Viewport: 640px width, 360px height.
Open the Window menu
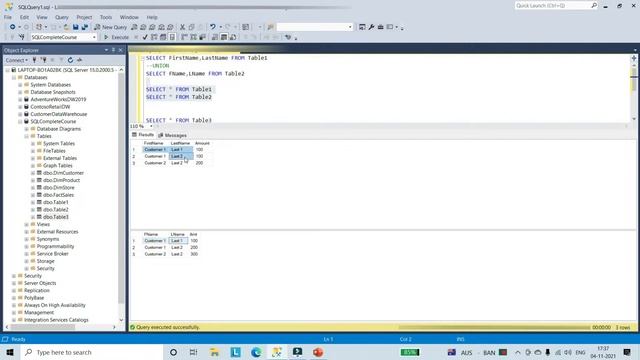coord(129,17)
